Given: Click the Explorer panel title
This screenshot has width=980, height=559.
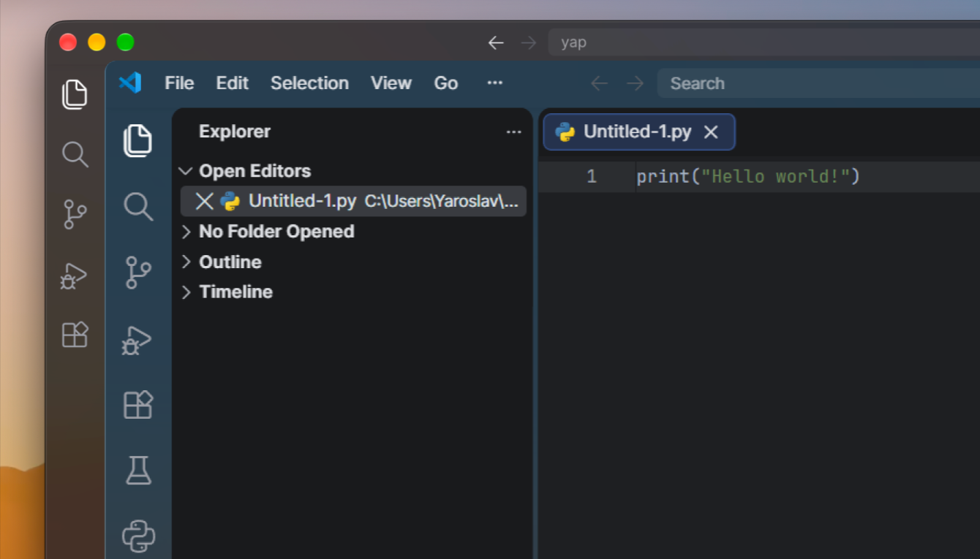Looking at the screenshot, I should coord(235,132).
